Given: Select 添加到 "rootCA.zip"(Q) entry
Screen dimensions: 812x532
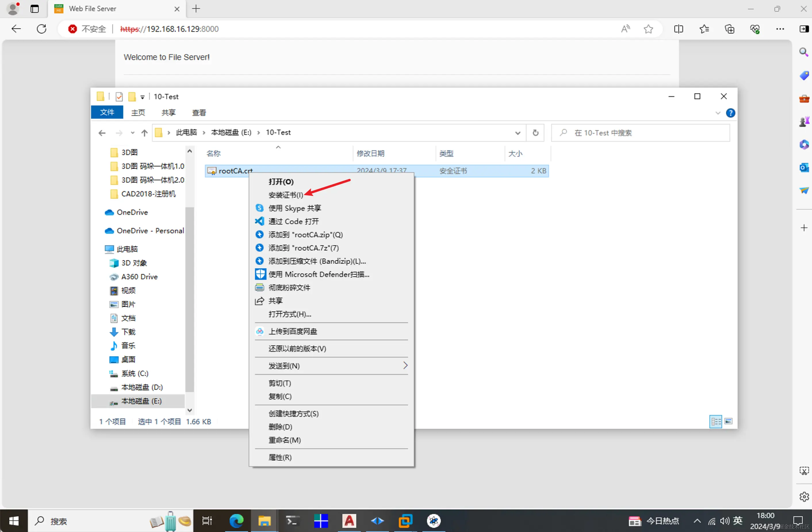Looking at the screenshot, I should point(331,235).
